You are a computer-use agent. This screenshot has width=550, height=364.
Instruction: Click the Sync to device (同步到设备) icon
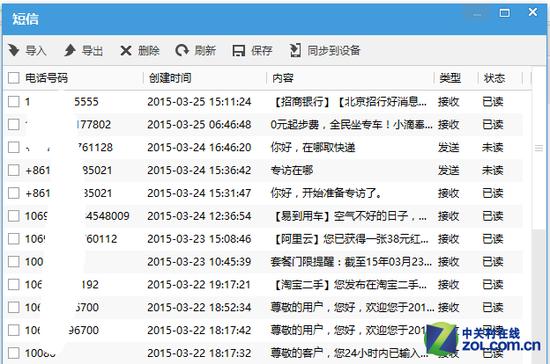pos(295,50)
